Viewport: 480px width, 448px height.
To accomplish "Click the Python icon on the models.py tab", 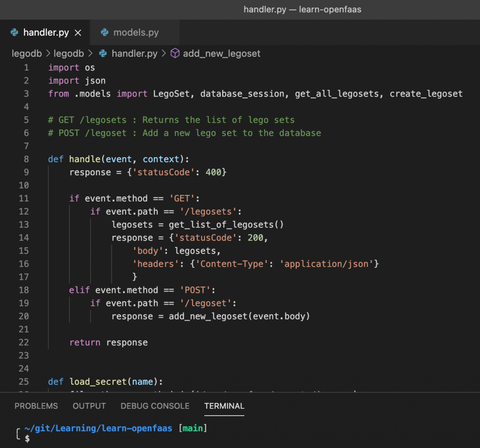I will (104, 33).
